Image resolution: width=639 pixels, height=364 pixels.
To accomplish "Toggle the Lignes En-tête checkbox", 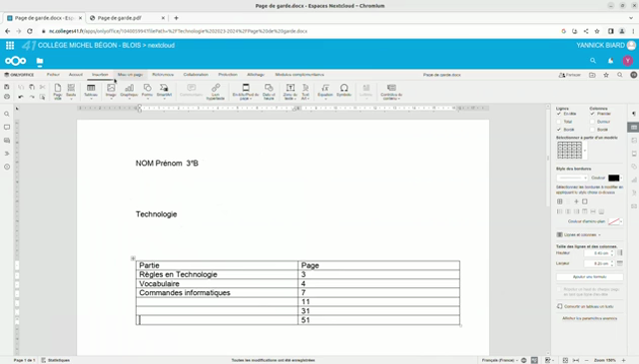I will point(559,114).
